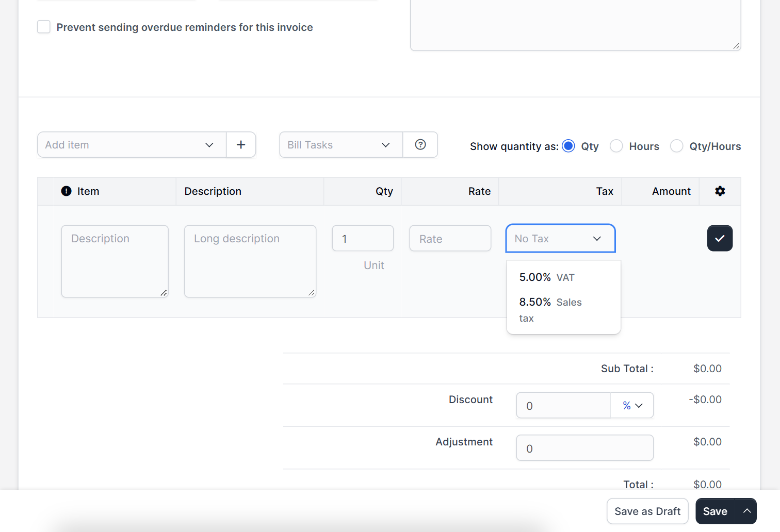
Task: Click the quantity field showing 1
Action: 363,238
